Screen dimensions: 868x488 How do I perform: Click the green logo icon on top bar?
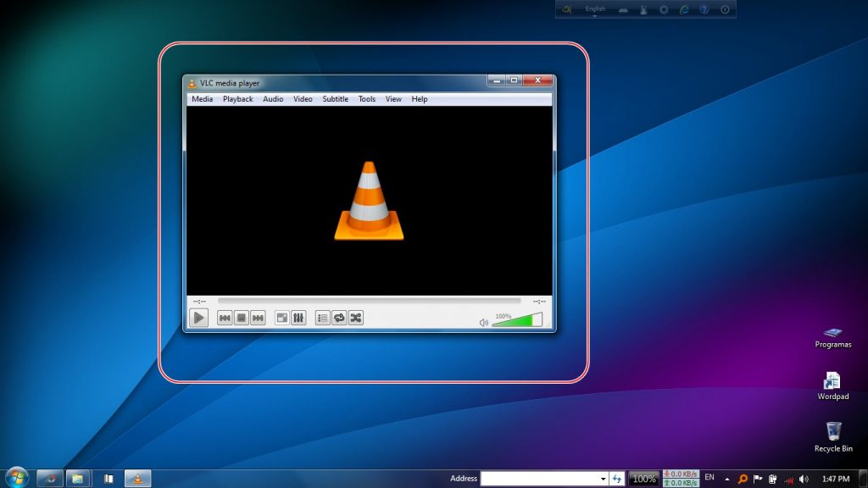point(566,9)
